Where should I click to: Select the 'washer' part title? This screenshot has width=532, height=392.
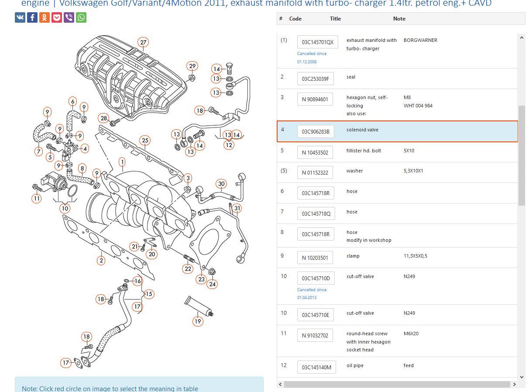point(354,171)
